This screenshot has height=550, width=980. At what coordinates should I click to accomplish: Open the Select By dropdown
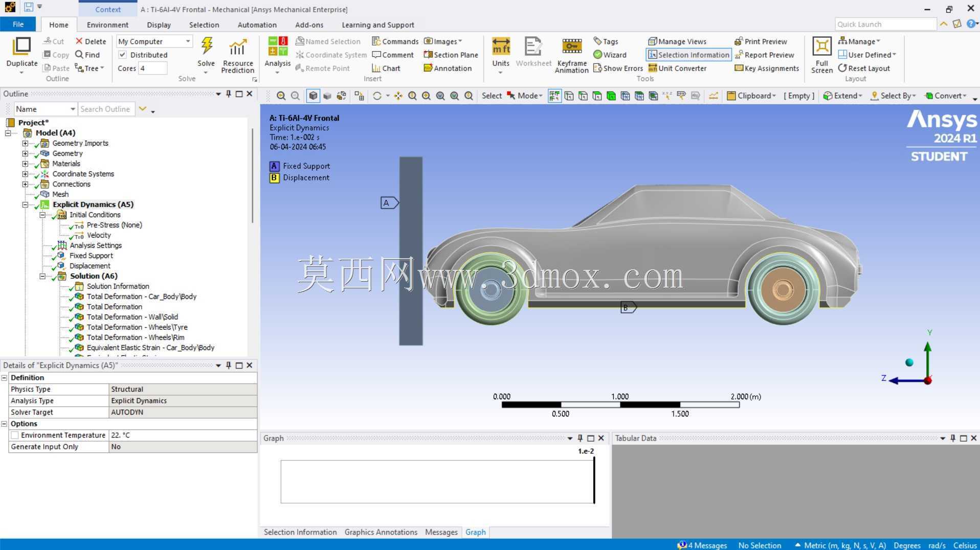[893, 96]
